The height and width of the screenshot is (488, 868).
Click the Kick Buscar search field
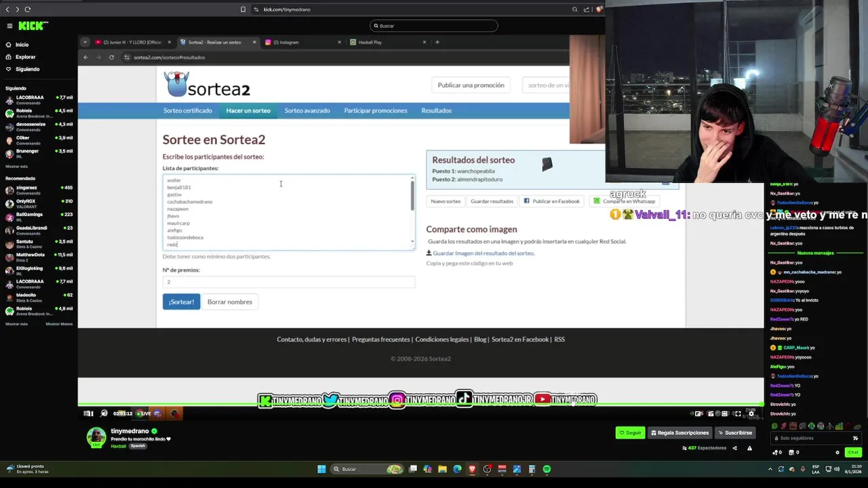click(x=434, y=26)
